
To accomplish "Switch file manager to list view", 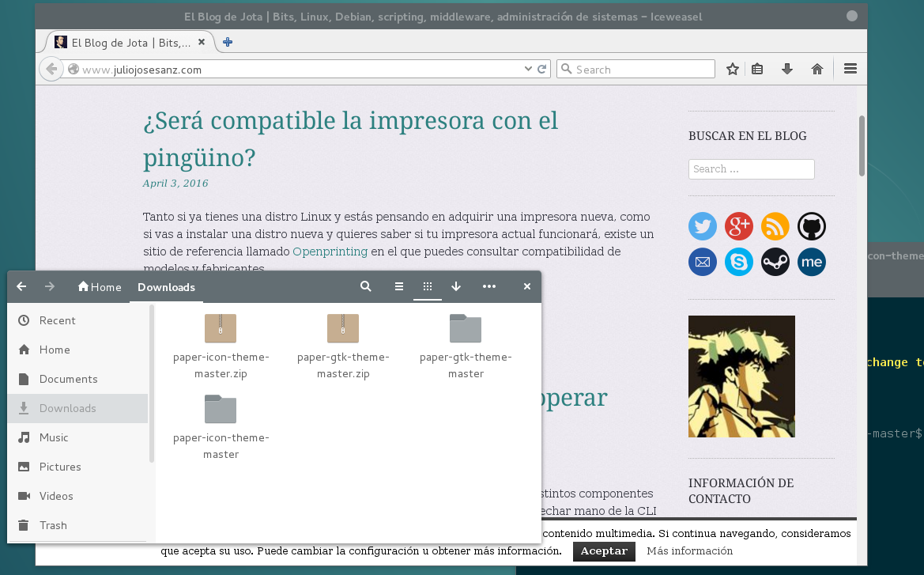I will [399, 286].
